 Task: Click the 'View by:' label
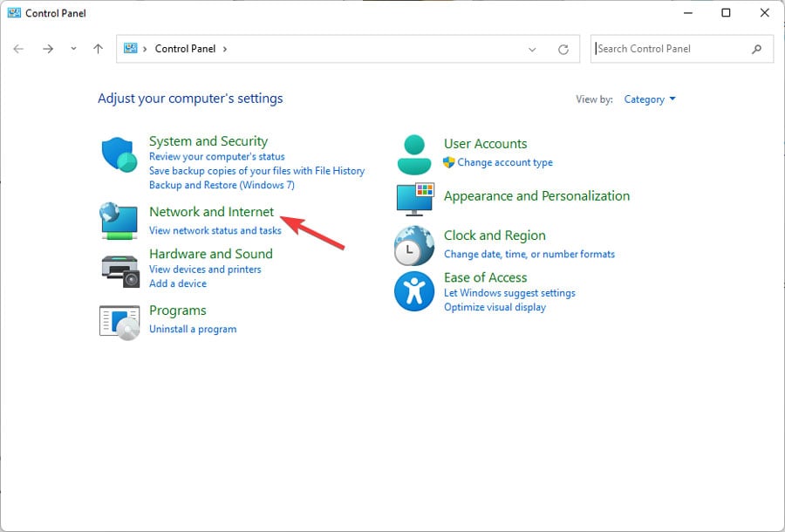(x=594, y=99)
